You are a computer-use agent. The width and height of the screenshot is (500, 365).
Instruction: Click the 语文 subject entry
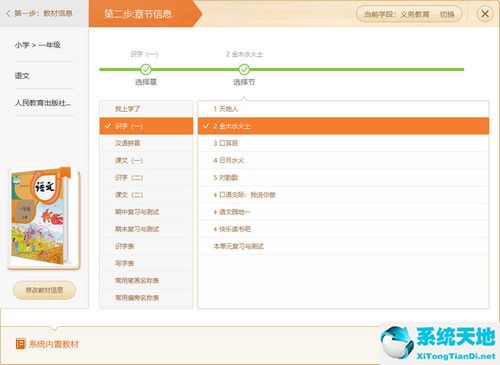[x=22, y=76]
